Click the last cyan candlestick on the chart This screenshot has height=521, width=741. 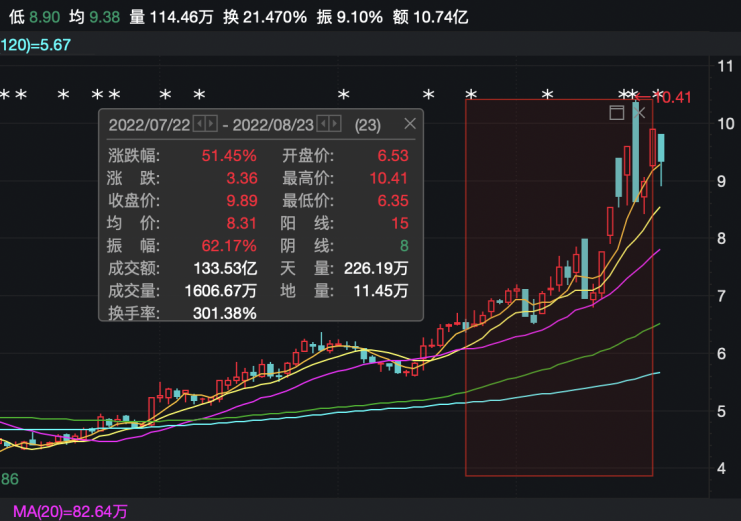click(661, 148)
